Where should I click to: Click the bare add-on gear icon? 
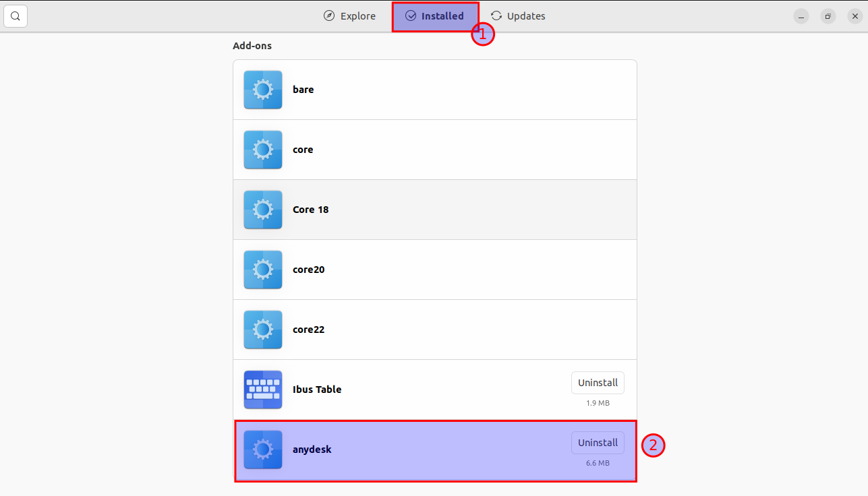click(263, 90)
